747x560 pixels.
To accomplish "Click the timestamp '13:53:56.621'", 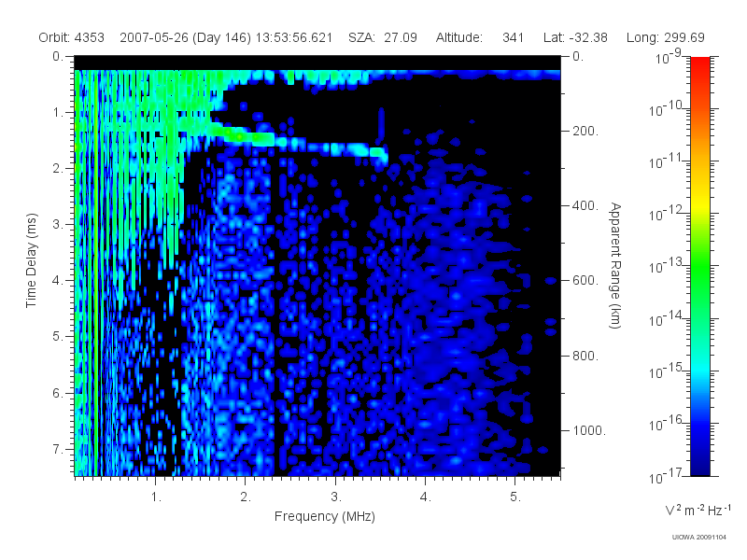I will coord(294,37).
